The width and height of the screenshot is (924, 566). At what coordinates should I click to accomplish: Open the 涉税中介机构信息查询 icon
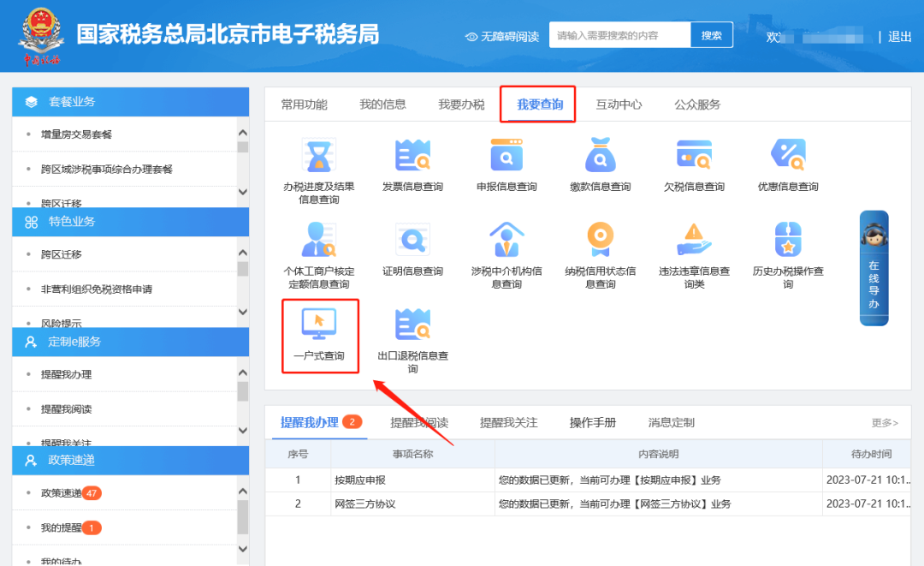click(x=506, y=240)
